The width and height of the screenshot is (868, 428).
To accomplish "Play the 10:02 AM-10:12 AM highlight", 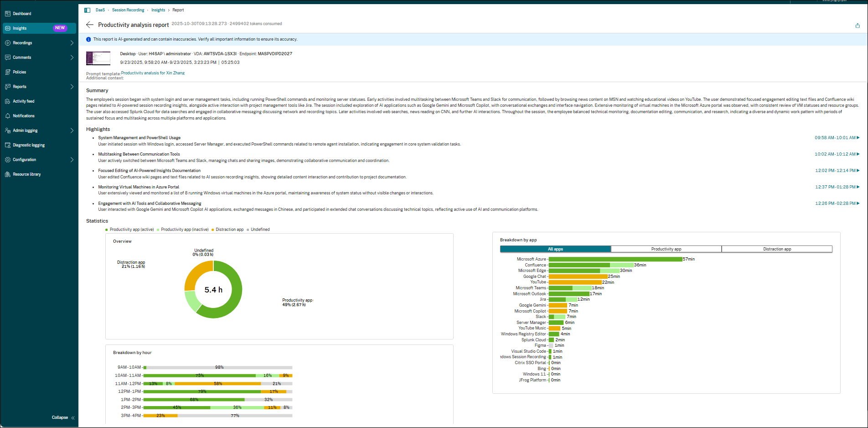I will pyautogui.click(x=837, y=154).
